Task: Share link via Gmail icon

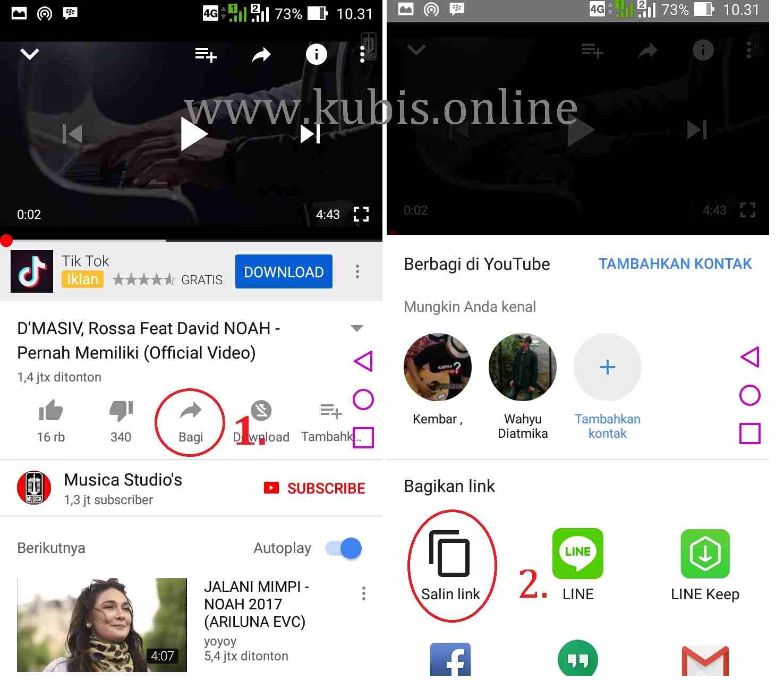Action: coord(705,662)
